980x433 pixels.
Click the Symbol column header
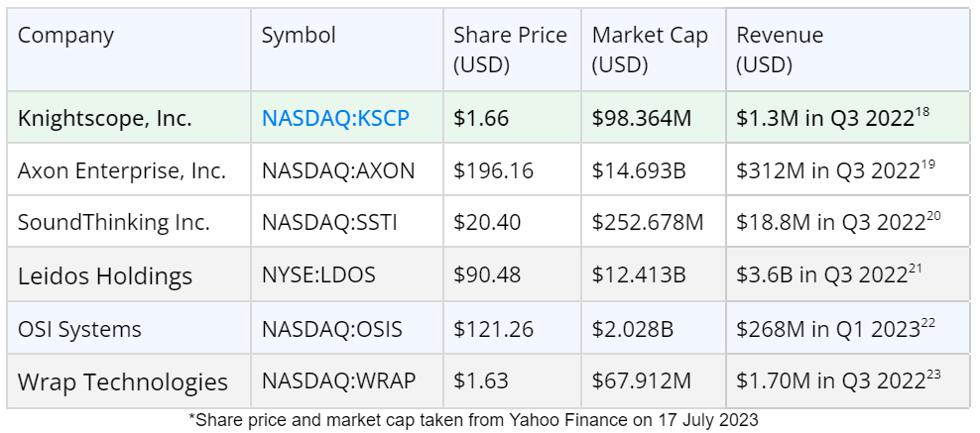click(x=299, y=36)
